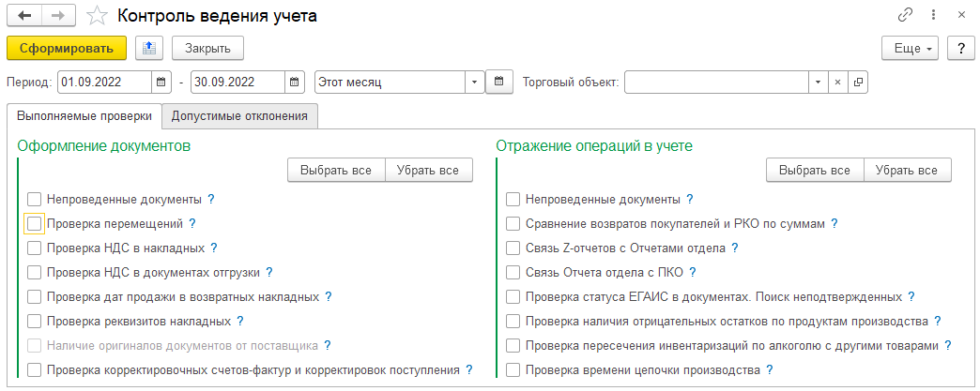Check Связь Z-отчетов с Отчетами отдела
The image size is (980, 391).
(x=513, y=248)
